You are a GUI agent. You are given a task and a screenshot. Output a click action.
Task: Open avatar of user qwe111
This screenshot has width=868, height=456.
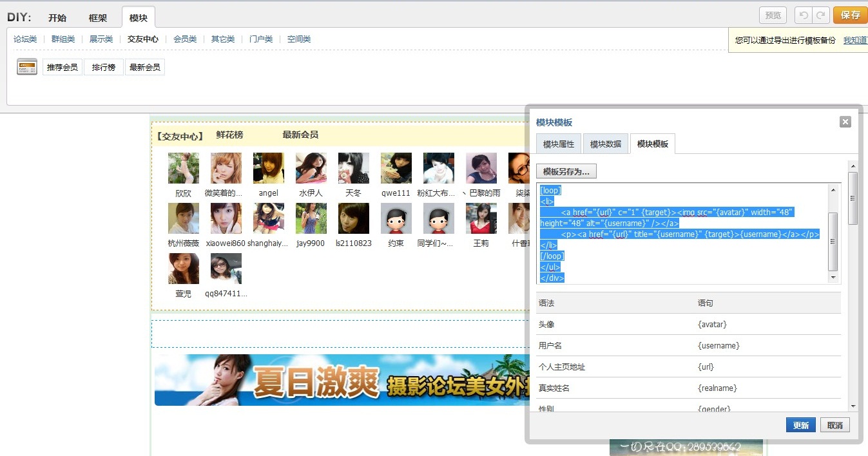click(x=396, y=168)
